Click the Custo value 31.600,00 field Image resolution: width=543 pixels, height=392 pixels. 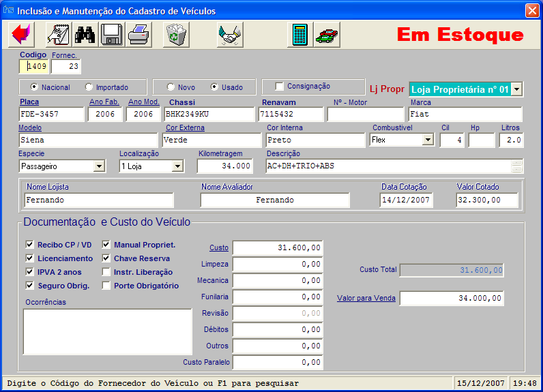[278, 247]
